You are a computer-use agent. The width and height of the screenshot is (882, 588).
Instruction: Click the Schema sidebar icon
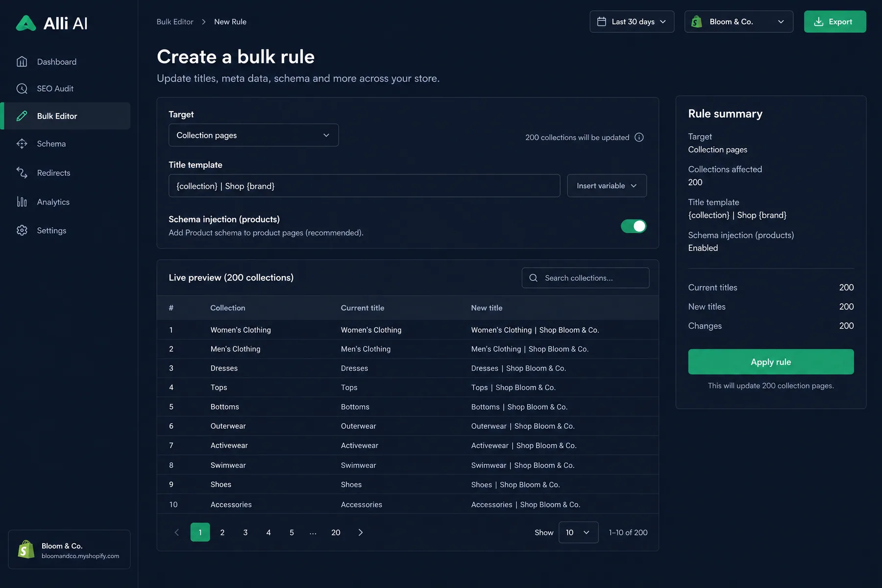point(22,144)
